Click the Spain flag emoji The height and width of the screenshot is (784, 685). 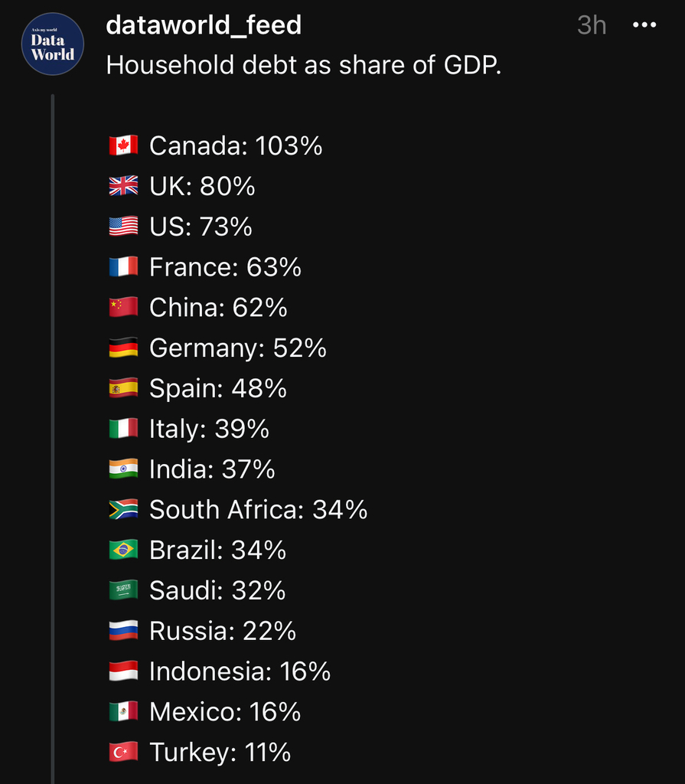[123, 388]
